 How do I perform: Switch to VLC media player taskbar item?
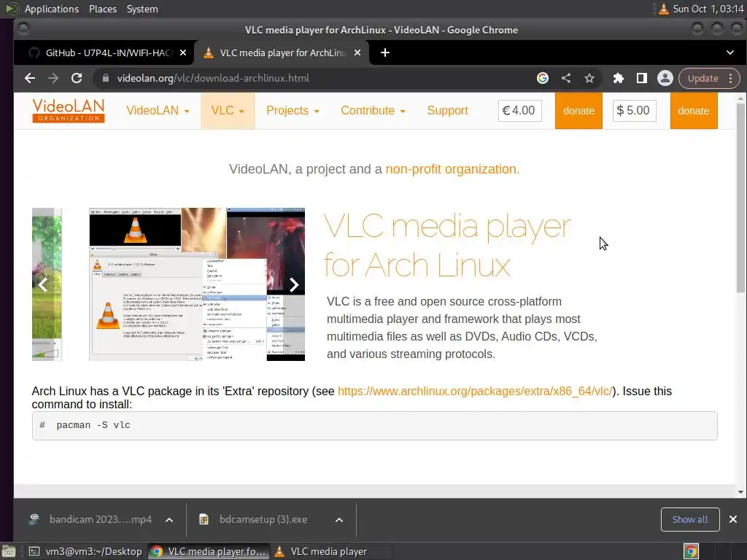click(329, 551)
